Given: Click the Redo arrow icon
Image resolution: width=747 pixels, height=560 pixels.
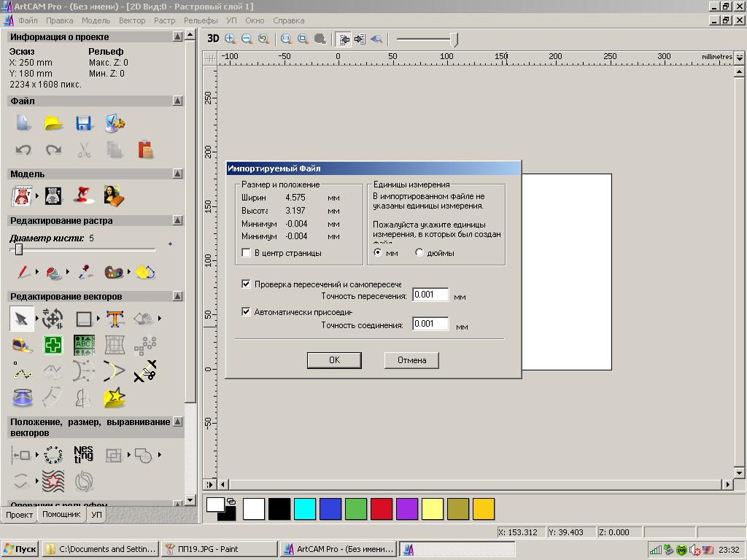Looking at the screenshot, I should [53, 150].
